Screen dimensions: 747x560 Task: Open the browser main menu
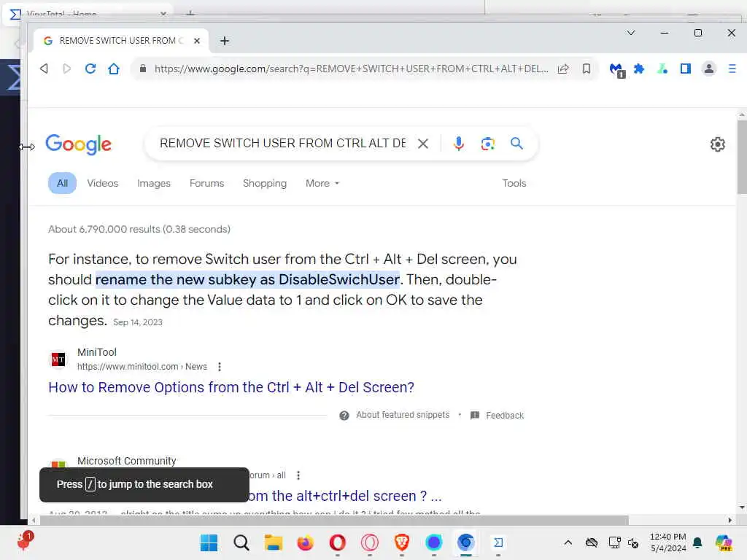tap(732, 69)
